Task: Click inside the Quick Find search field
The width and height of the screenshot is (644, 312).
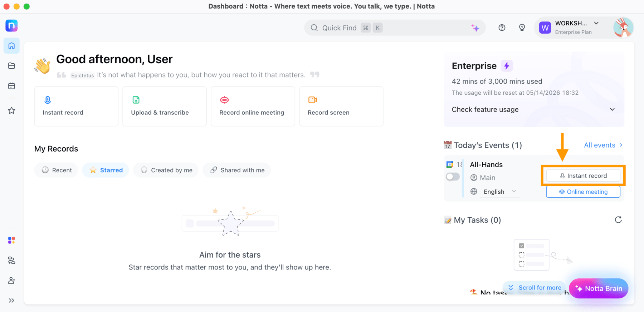Action: pos(395,28)
